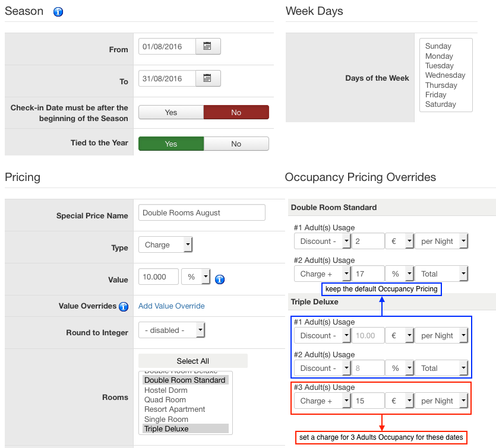496x448 pixels.
Task: Open the percent unit dropdown next to Value
Action: coord(195,277)
